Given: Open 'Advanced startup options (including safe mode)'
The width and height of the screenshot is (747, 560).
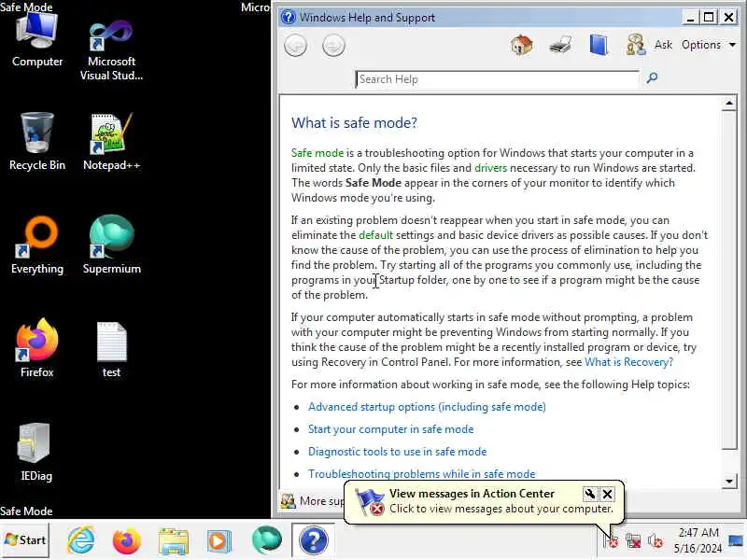Looking at the screenshot, I should point(427,407).
